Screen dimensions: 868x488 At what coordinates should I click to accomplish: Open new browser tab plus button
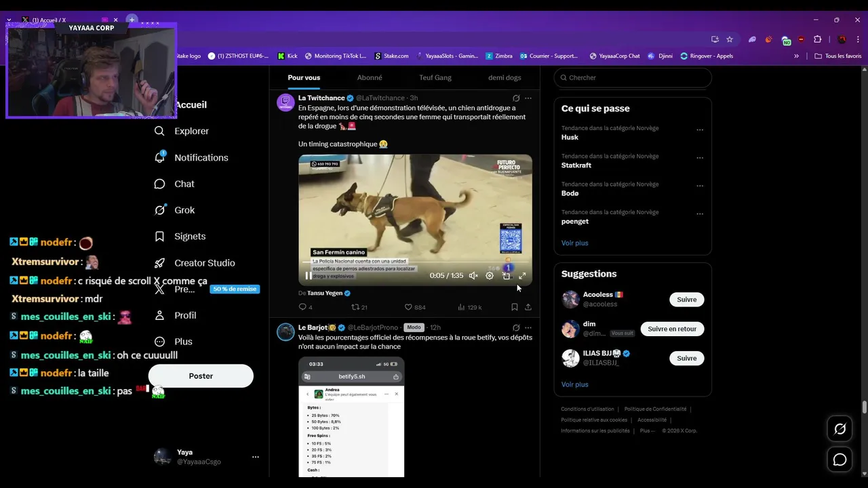tap(132, 20)
